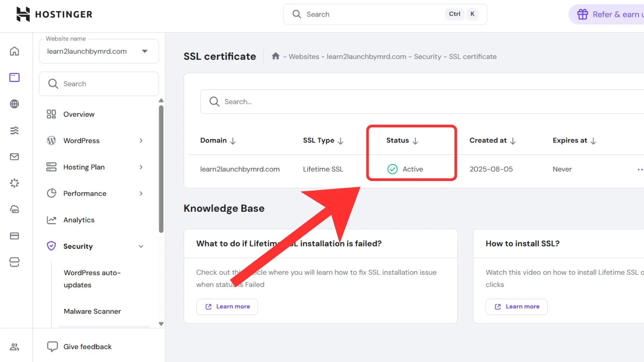Open Marketplace store icon in left rail

[x=14, y=262]
